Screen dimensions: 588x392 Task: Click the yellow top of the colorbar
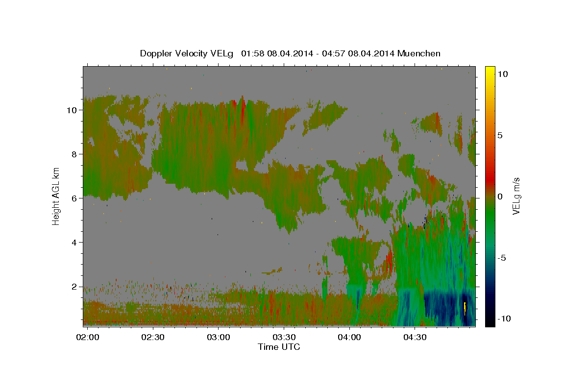(x=490, y=73)
